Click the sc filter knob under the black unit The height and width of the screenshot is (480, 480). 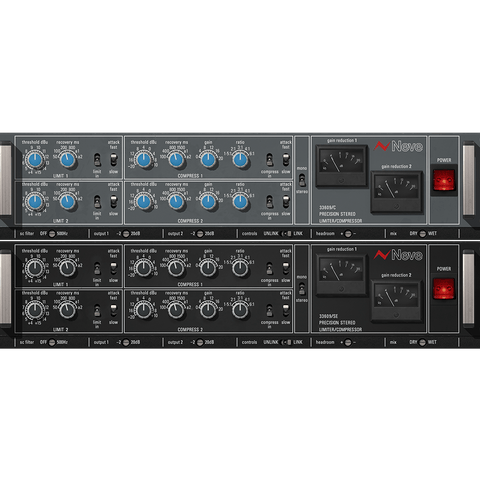(52, 342)
